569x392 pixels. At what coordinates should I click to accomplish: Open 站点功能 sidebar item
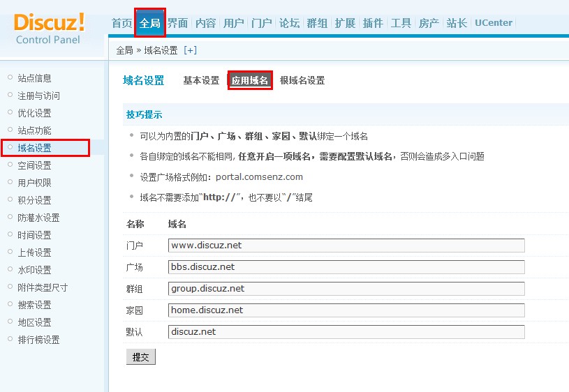34,130
